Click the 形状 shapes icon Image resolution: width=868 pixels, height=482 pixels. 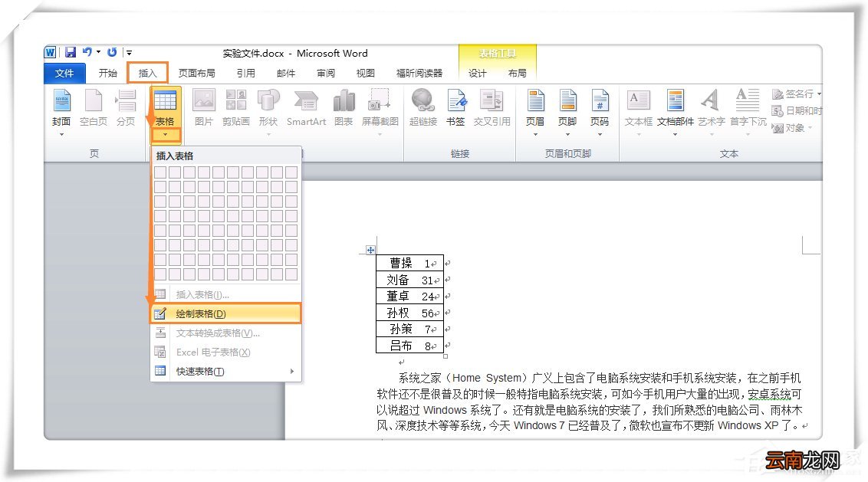(x=268, y=100)
